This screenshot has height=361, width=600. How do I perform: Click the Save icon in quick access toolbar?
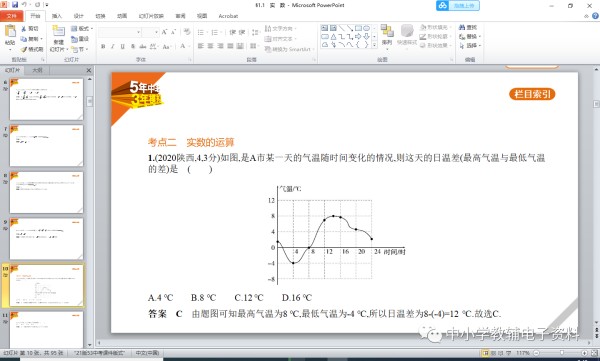point(15,5)
